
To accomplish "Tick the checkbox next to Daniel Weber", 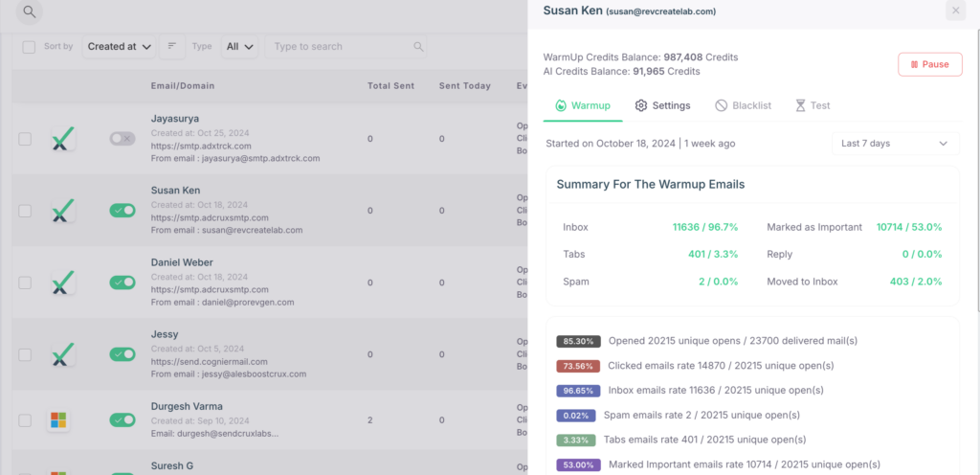I will point(26,283).
